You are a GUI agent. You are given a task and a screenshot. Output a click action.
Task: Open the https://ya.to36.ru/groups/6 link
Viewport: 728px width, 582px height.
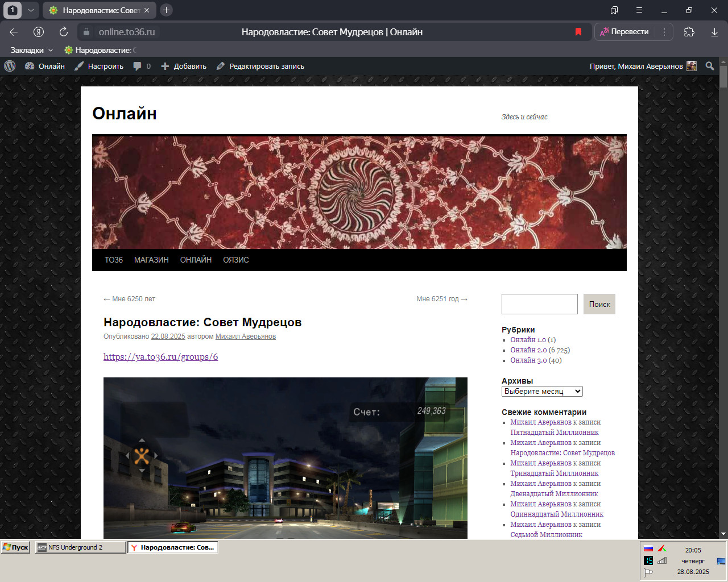(x=161, y=357)
